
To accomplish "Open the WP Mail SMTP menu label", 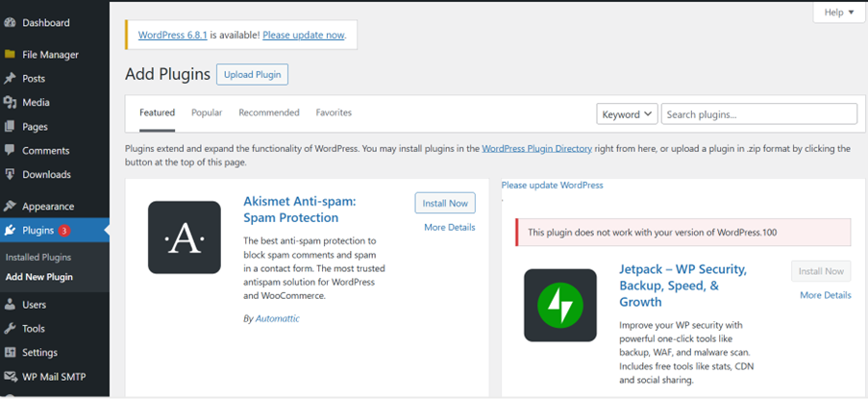I will pyautogui.click(x=54, y=377).
